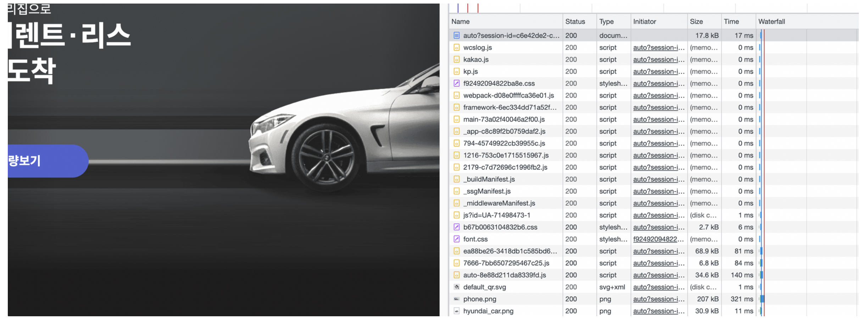The width and height of the screenshot is (868, 323).
Task: Click the image icon beside phone.png
Action: 456,299
